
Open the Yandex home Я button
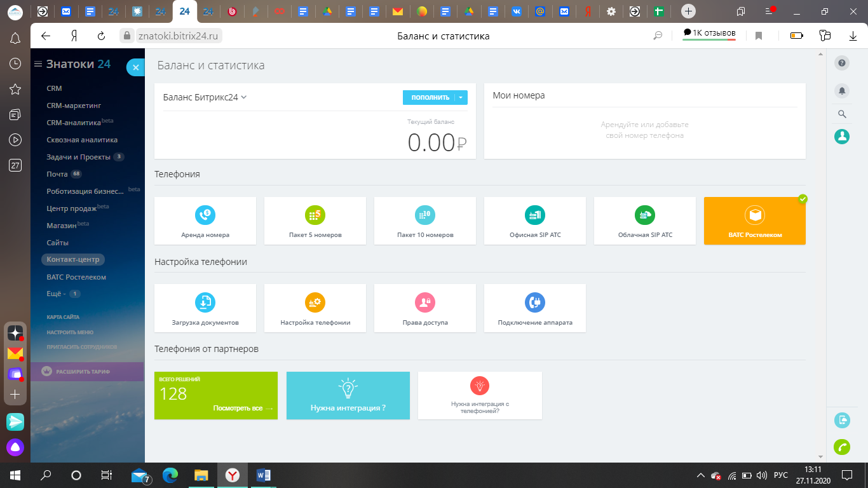[74, 36]
